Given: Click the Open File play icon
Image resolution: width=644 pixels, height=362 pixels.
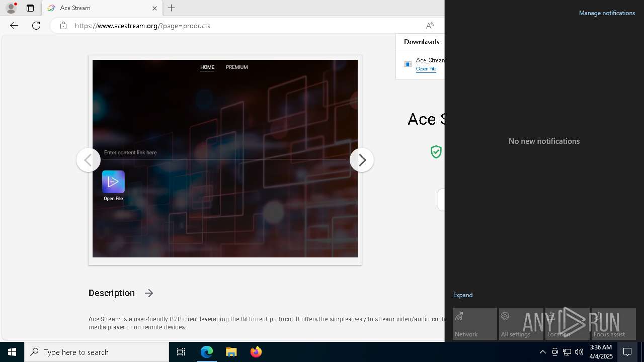Looking at the screenshot, I should pos(113,182).
